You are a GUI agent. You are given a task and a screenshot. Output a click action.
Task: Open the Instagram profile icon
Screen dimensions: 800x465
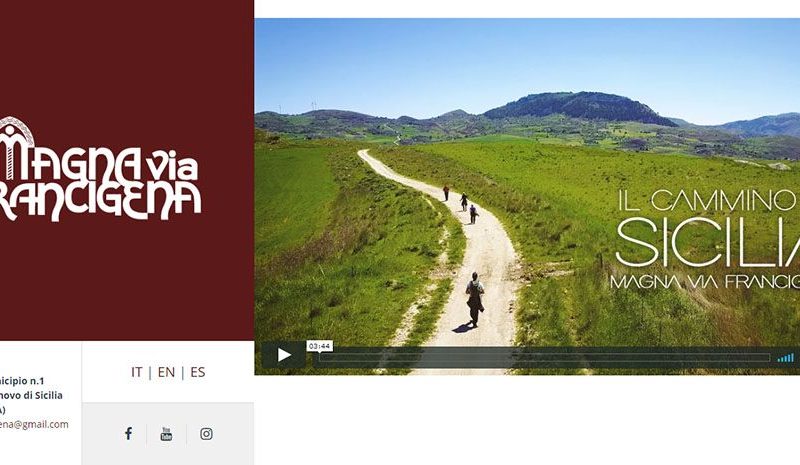point(206,434)
